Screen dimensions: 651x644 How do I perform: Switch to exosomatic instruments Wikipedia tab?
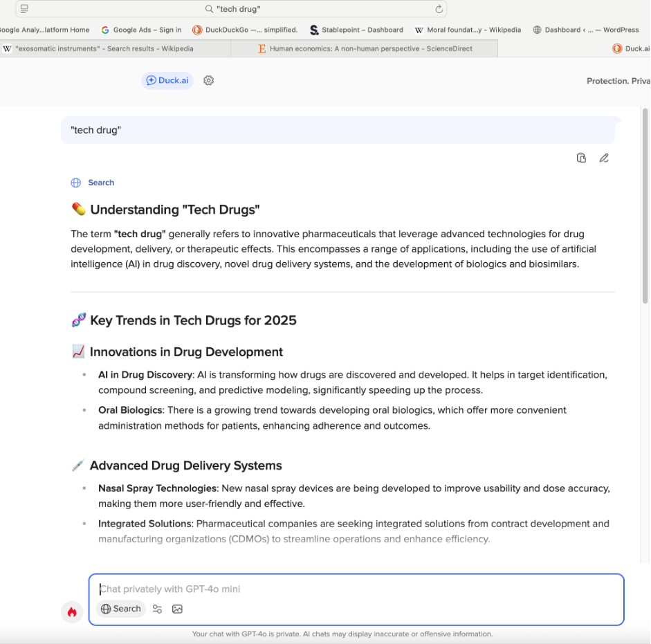coord(104,48)
